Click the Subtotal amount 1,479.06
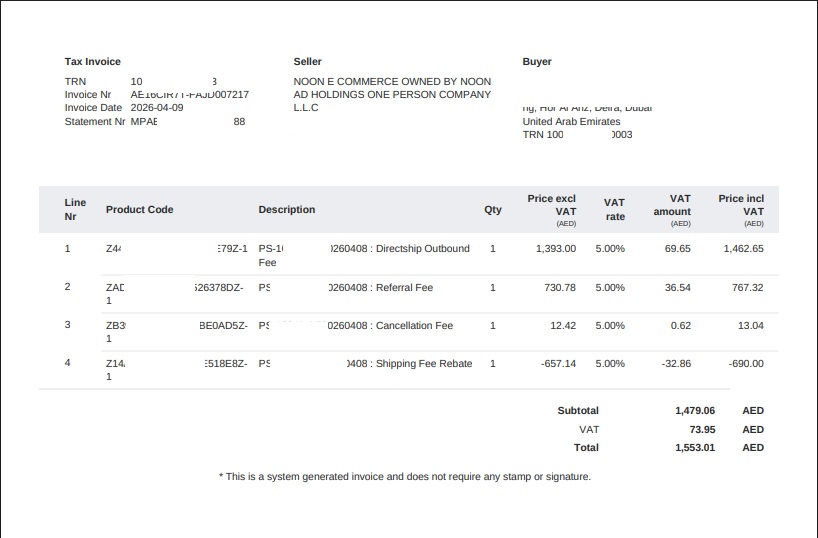Screen dimensions: 818x538 [695, 411]
